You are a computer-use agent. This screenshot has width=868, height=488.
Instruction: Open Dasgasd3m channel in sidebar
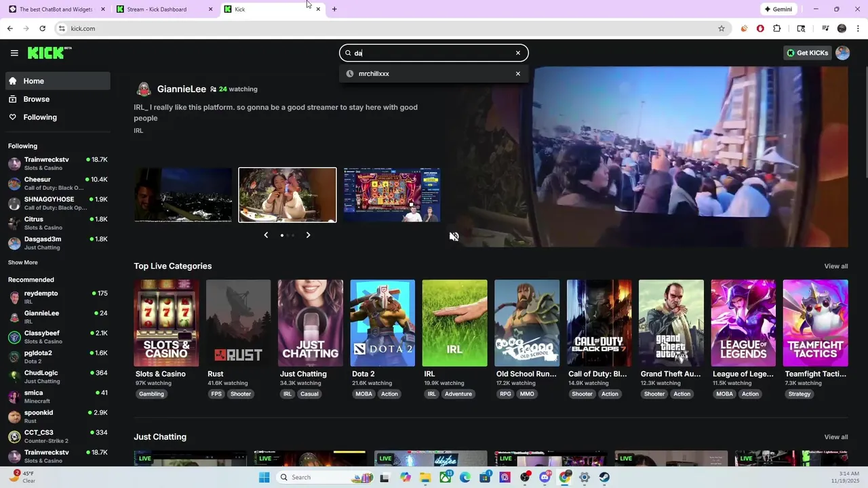coord(58,243)
